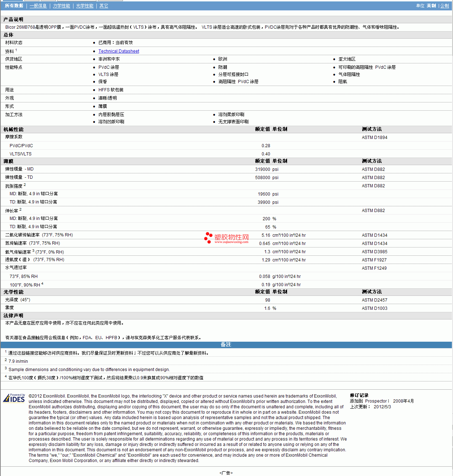Click the 无支撑表面印刷 processing method
The image size is (453, 476).
pos(233,122)
